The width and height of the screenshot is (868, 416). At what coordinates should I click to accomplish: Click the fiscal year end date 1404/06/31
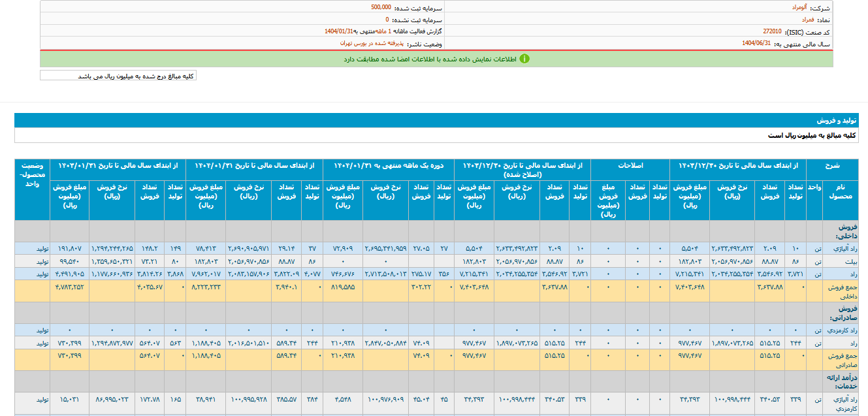(756, 43)
